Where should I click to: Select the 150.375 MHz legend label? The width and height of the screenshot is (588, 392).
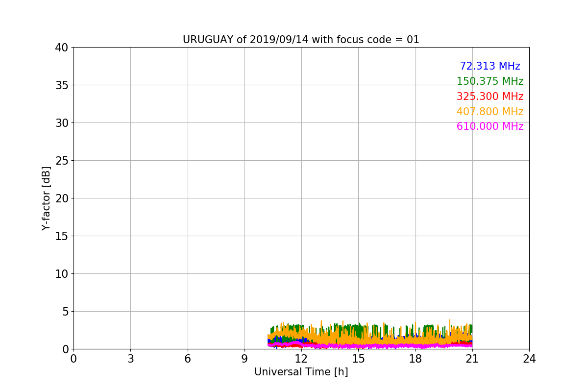coord(490,81)
